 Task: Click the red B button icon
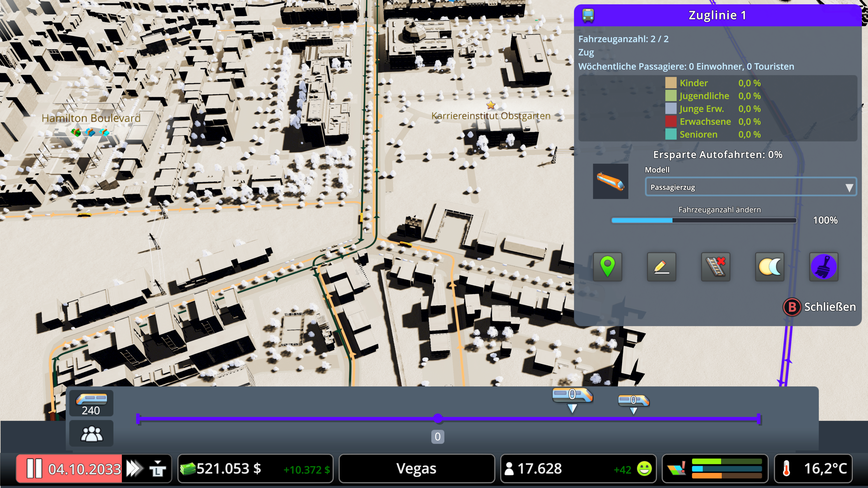(x=792, y=307)
